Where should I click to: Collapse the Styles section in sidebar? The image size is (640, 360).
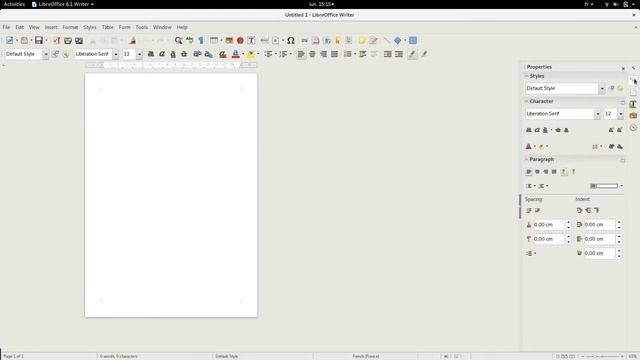[x=527, y=76]
